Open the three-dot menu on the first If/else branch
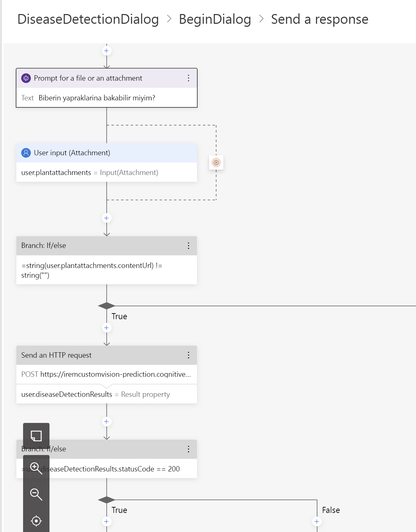Screen dimensions: 416x532 pos(188,246)
